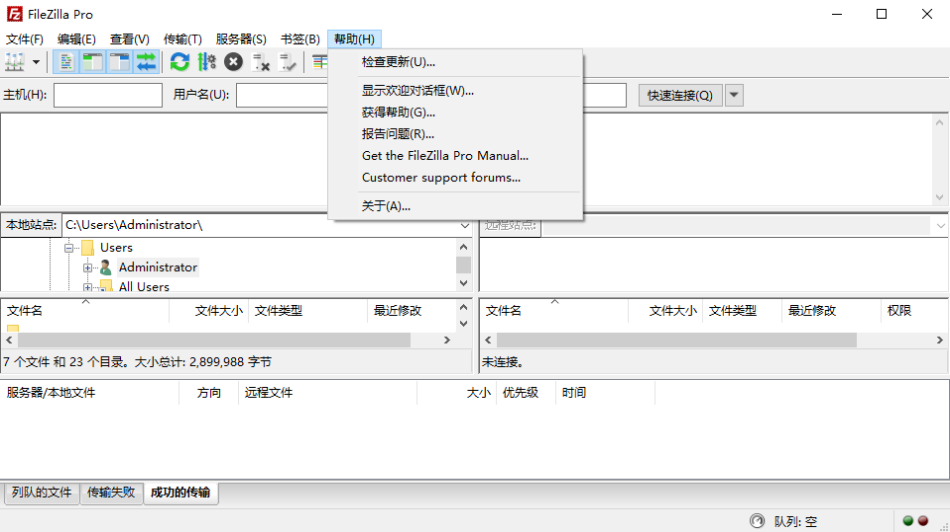Collapse the Users tree node
The width and height of the screenshot is (950, 532).
[69, 248]
